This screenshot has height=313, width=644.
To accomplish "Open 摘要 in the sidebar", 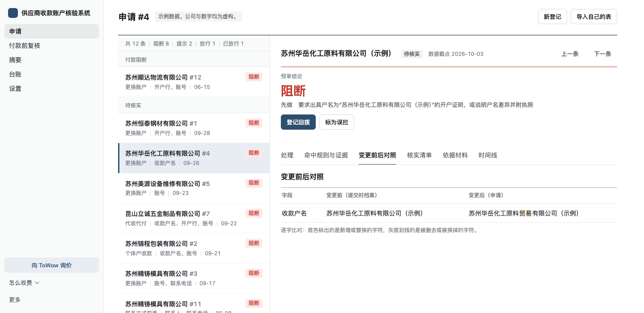I will click(51, 60).
